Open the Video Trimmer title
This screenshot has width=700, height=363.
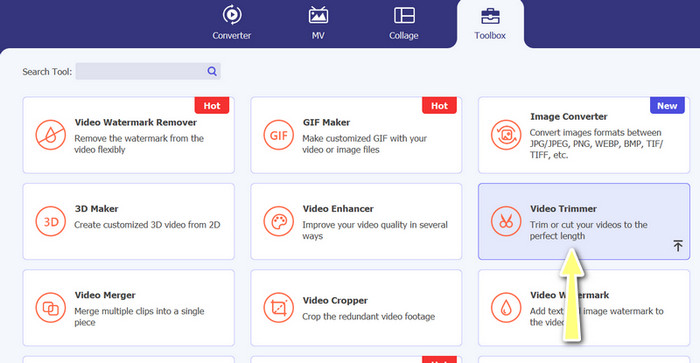[563, 209]
